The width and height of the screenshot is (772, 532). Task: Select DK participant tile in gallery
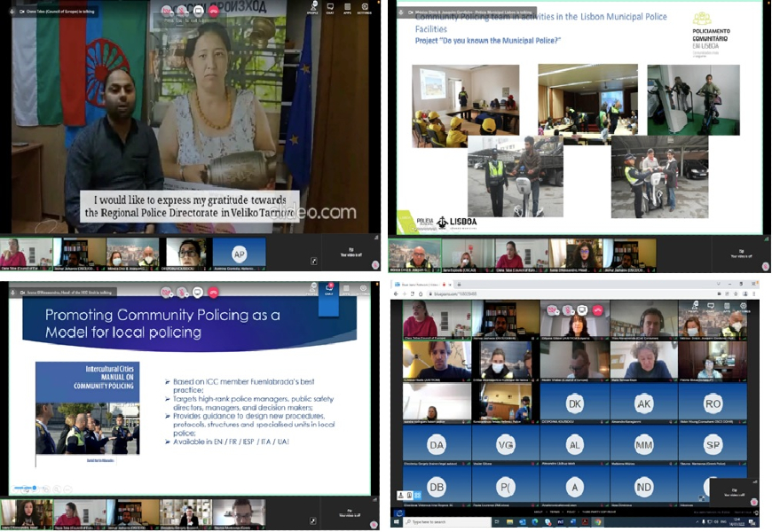(x=575, y=403)
